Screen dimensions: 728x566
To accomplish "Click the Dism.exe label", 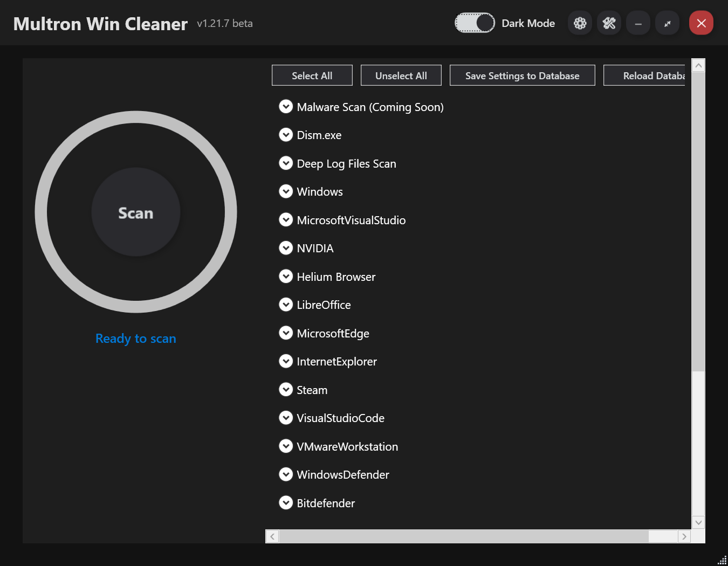I will (319, 135).
